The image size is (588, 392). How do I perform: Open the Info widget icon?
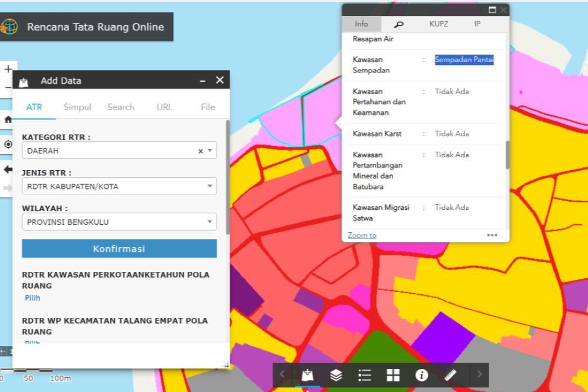421,375
